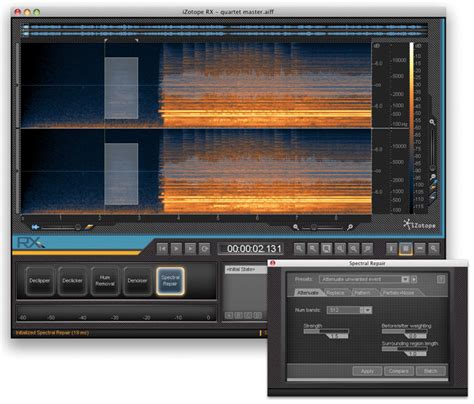
Task: Click the fifth zoom magnifier icon
Action: (x=354, y=249)
